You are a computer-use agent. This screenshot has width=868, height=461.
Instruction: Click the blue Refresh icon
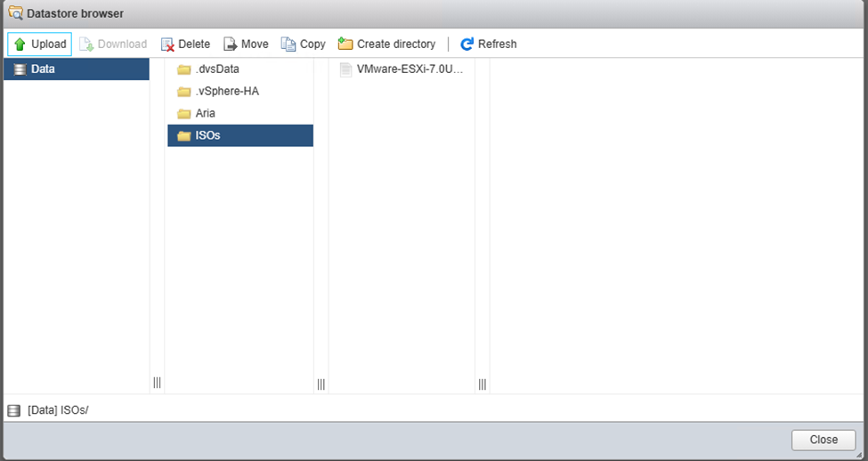(466, 44)
